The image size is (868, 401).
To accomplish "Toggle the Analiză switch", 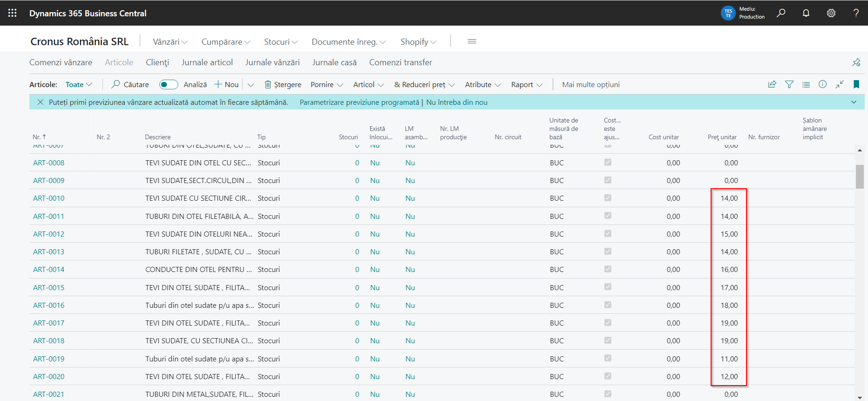I will coord(169,84).
